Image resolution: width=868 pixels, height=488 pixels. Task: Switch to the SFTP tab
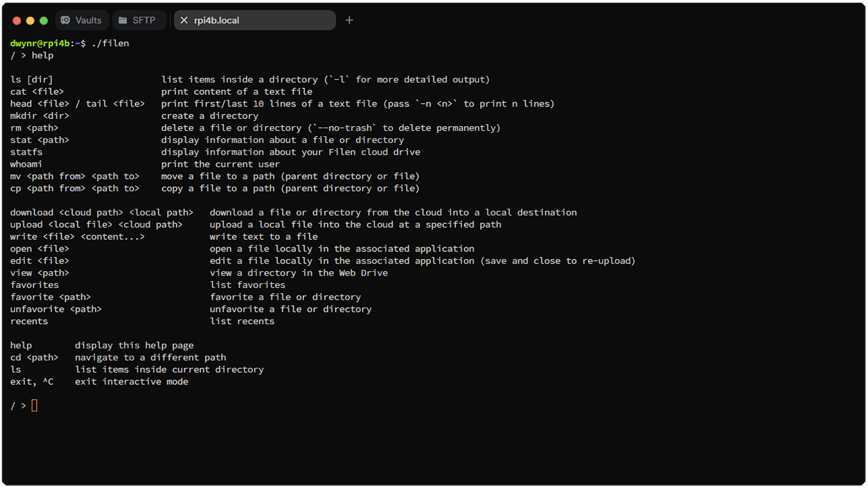[x=139, y=20]
